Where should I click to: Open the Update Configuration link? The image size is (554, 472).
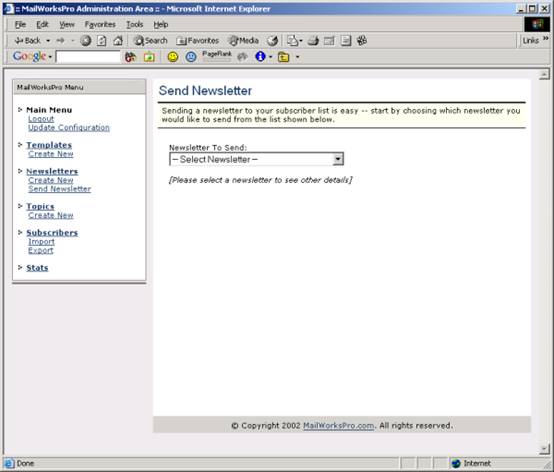(69, 128)
